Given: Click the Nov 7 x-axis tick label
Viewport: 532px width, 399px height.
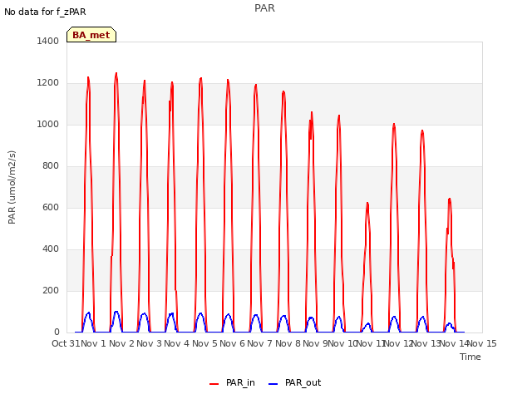Looking at the screenshot, I should pyautogui.click(x=259, y=343).
